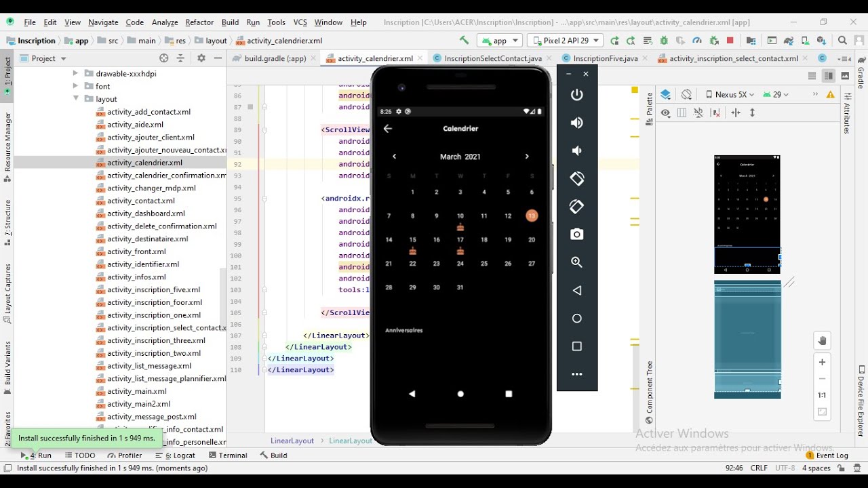Open the AVD Manager icon
Screen dimensions: 868x488
click(806, 41)
